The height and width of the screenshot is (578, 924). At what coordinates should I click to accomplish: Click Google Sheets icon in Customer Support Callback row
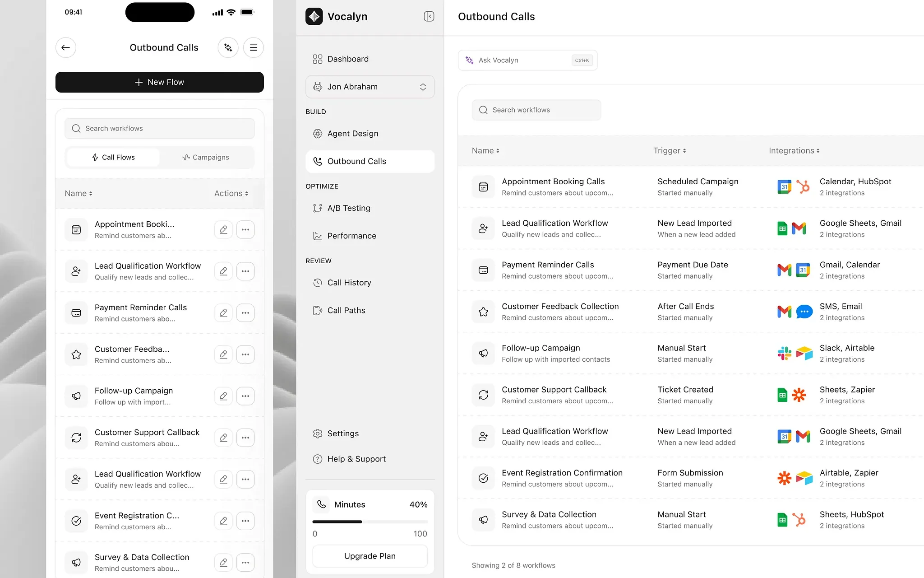coord(783,395)
